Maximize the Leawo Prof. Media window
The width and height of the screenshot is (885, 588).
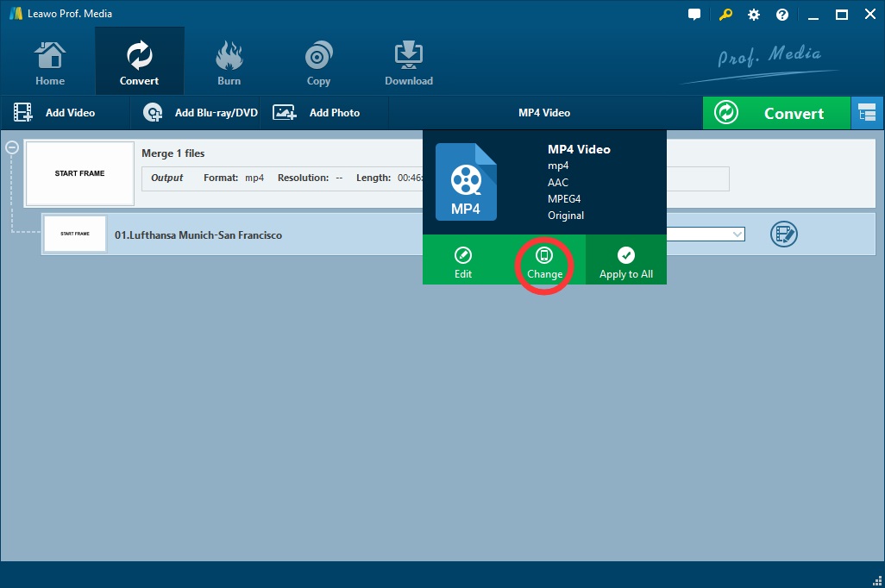[x=842, y=15]
